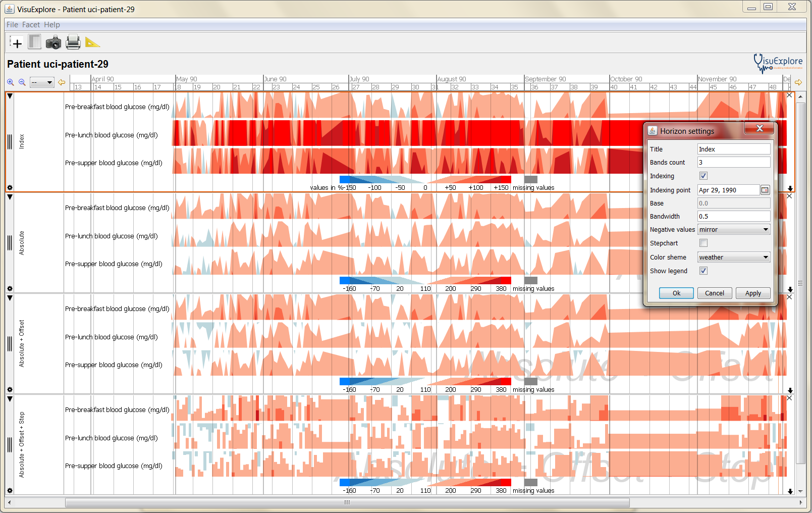
Task: Zoom in on the timeline
Action: [x=11, y=82]
